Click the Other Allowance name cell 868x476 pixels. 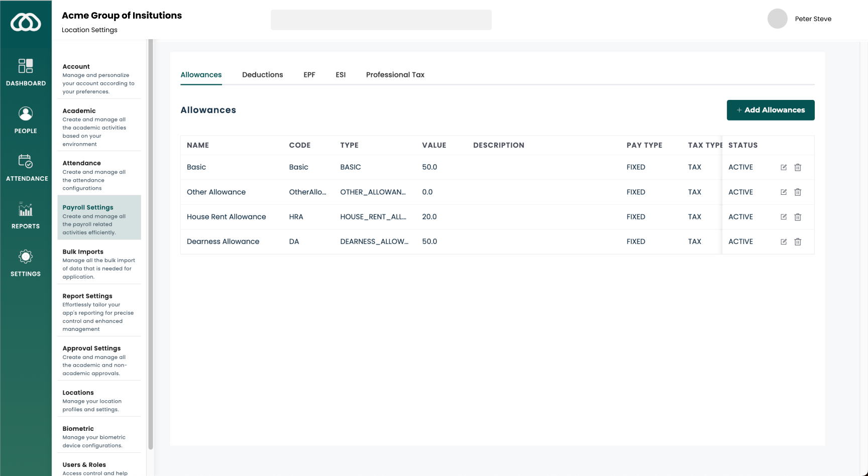click(x=216, y=192)
